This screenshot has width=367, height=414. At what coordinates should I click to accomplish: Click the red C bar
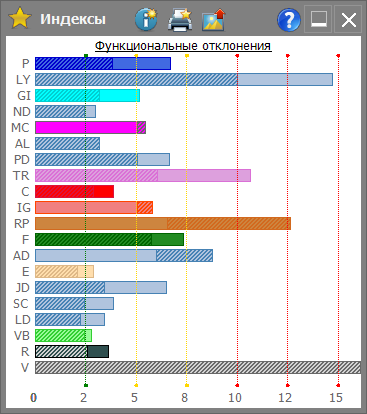click(x=74, y=192)
